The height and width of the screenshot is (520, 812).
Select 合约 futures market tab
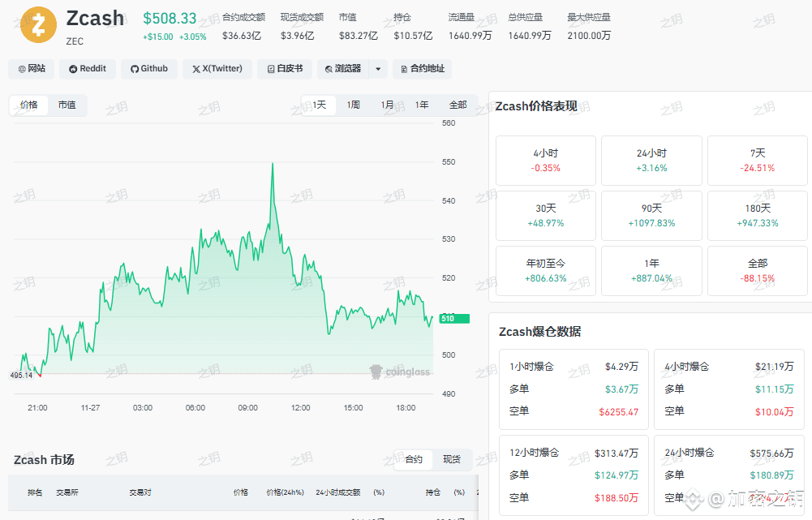[x=414, y=460]
